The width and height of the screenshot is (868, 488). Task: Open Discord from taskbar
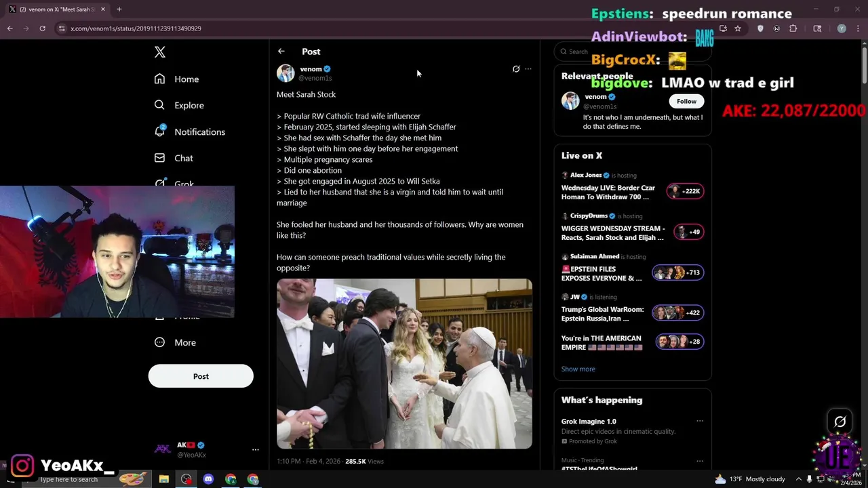(208, 479)
